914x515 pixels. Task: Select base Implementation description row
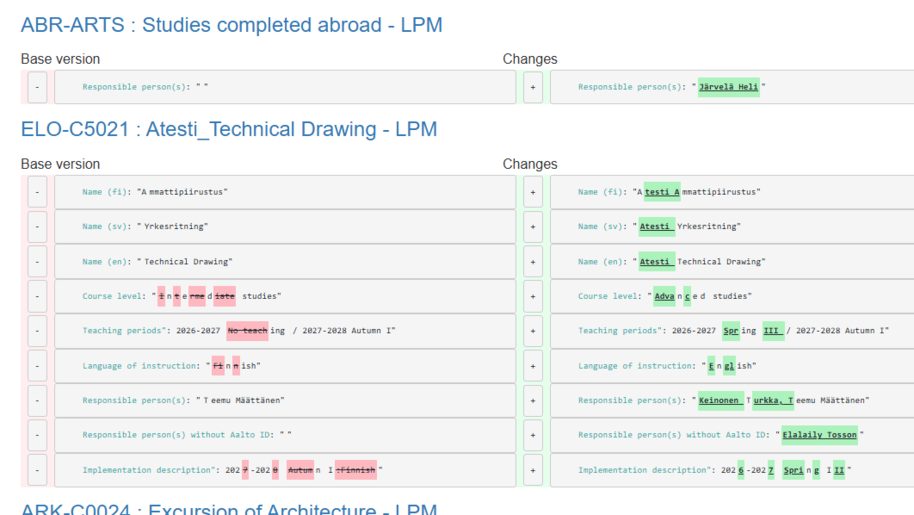point(285,470)
